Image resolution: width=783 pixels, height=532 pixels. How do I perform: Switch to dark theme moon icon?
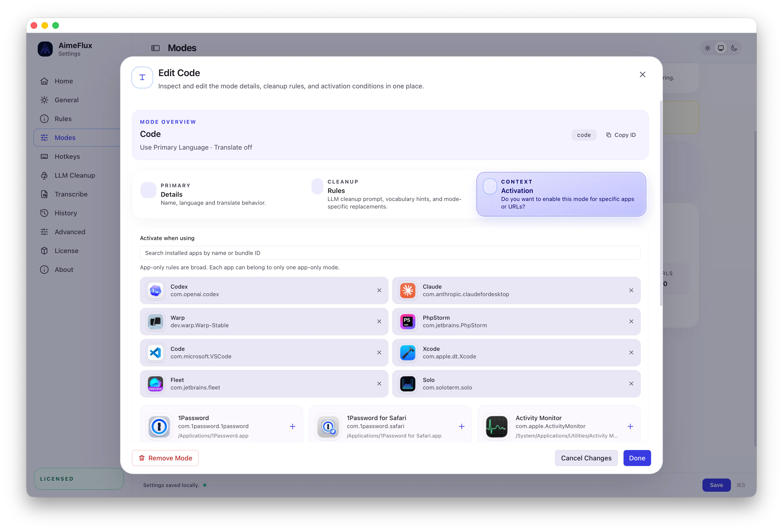point(734,48)
